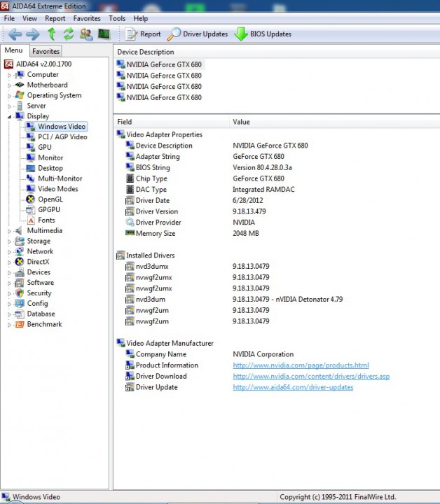The image size is (440, 504).
Task: Click the Chip Type row icon
Action: click(130, 178)
